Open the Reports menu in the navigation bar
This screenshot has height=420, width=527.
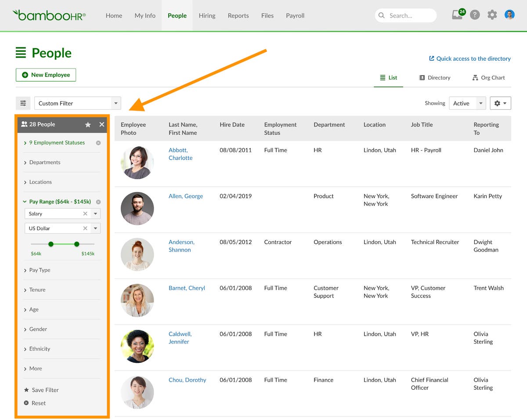coord(238,15)
